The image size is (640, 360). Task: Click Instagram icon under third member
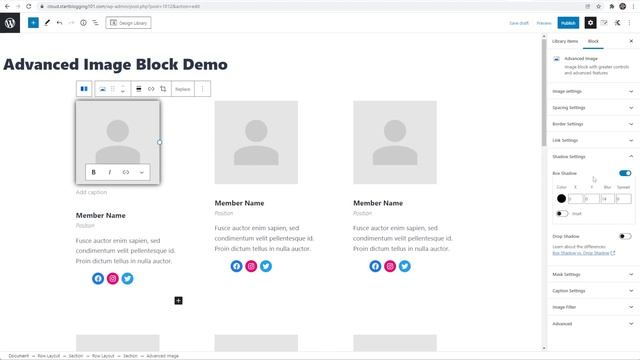click(390, 266)
